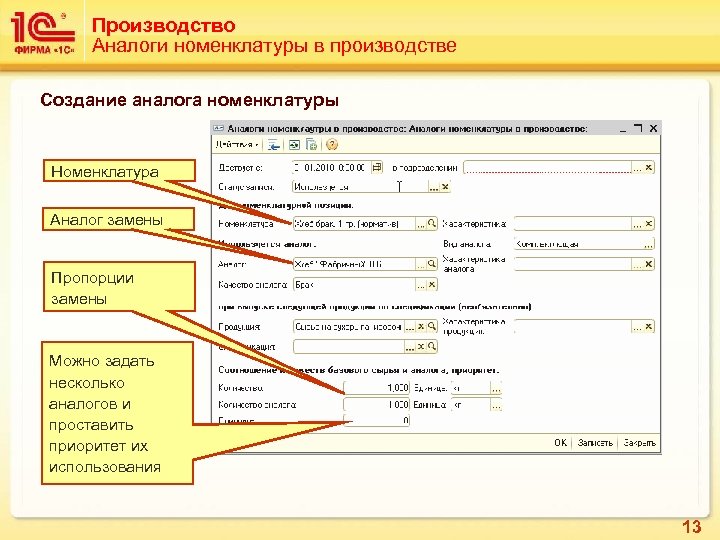This screenshot has width=720, height=540.
Task: Open selection list for Статус записи field
Action: [x=433, y=187]
